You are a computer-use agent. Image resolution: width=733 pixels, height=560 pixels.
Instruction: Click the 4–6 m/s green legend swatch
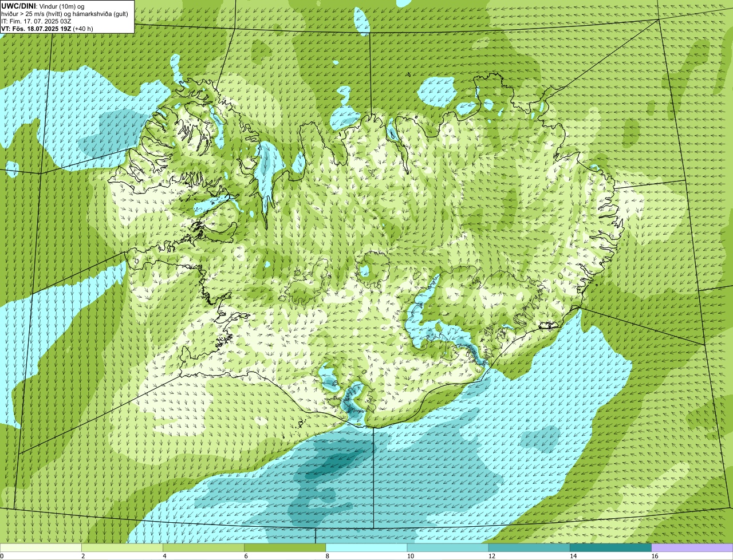pos(203,548)
